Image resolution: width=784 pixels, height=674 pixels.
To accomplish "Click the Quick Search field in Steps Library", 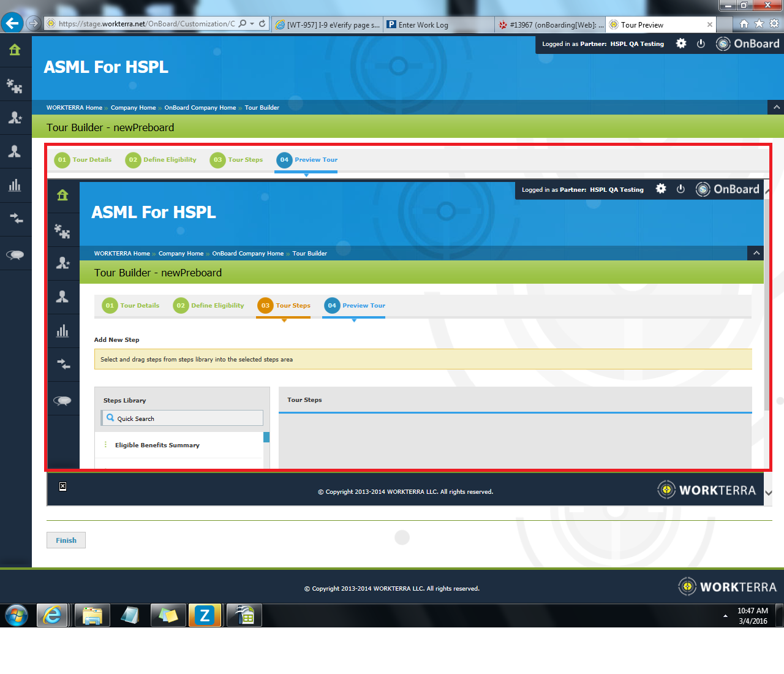I will point(183,418).
